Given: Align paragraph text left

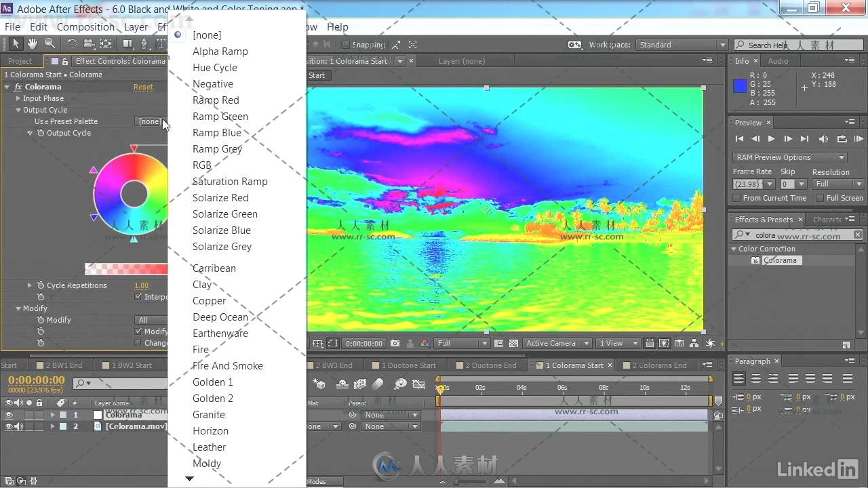Looking at the screenshot, I should pos(739,379).
